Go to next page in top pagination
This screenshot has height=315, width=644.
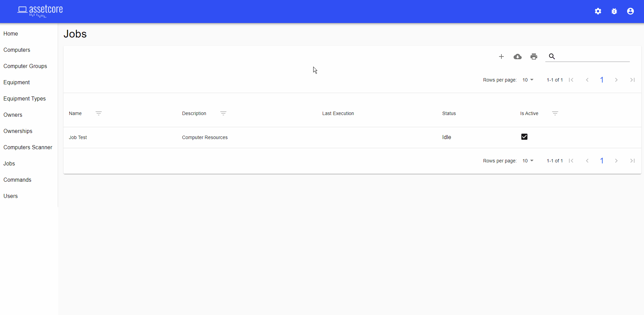tap(616, 80)
